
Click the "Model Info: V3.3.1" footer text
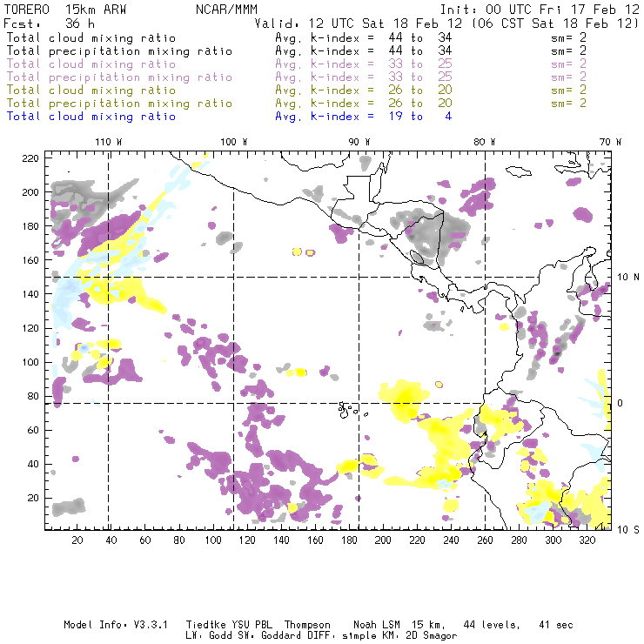[116, 625]
